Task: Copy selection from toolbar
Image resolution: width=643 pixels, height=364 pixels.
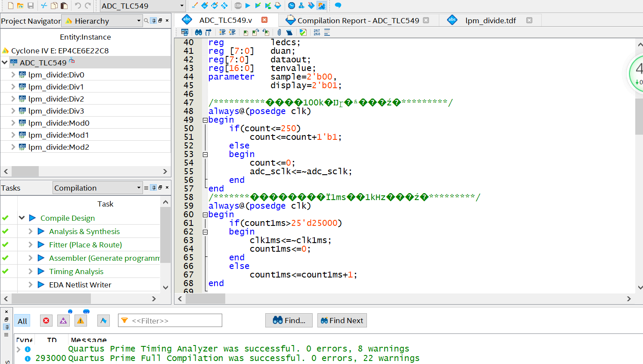Action: click(x=54, y=6)
